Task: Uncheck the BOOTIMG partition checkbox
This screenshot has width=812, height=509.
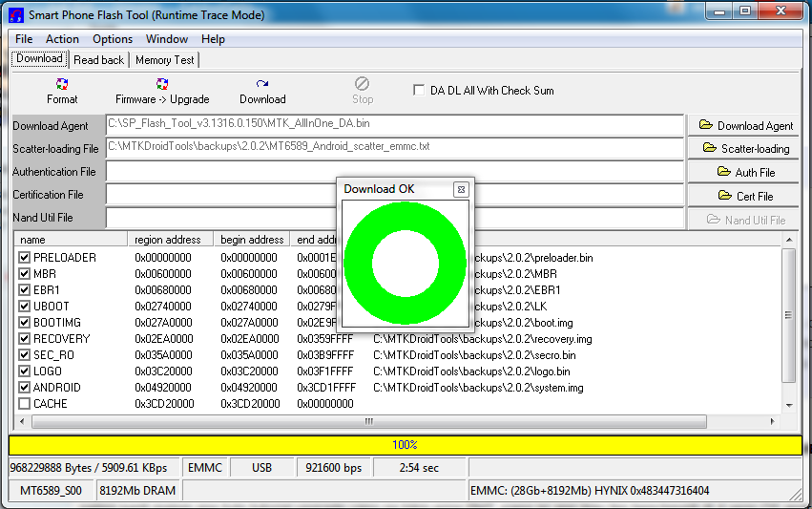Action: click(24, 323)
